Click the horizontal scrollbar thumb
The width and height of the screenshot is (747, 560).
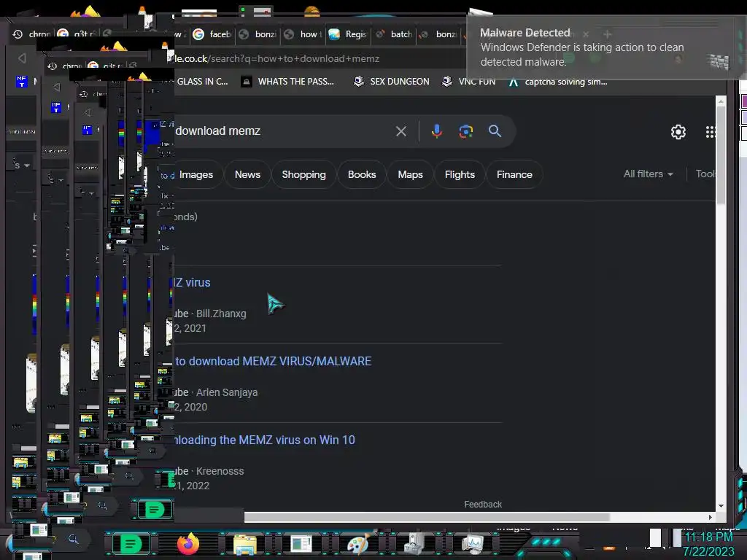coord(426,517)
